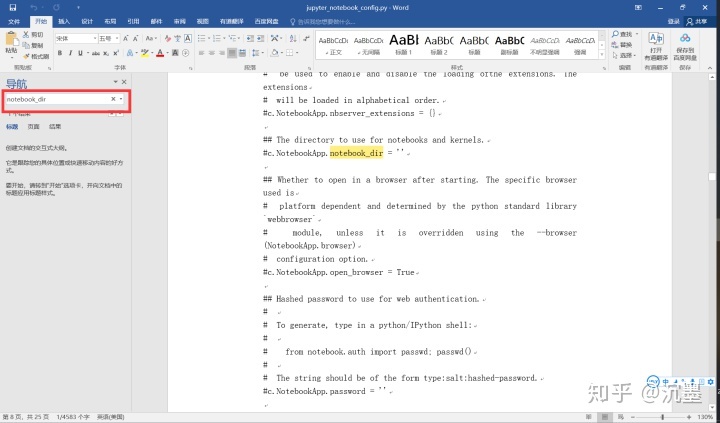Clear all formatting with eraser icon
Image resolution: width=720 pixels, height=423 pixels.
click(x=168, y=39)
